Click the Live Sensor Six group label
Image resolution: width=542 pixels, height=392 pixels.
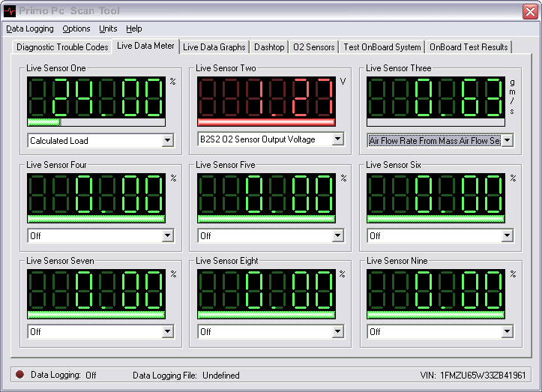[394, 165]
